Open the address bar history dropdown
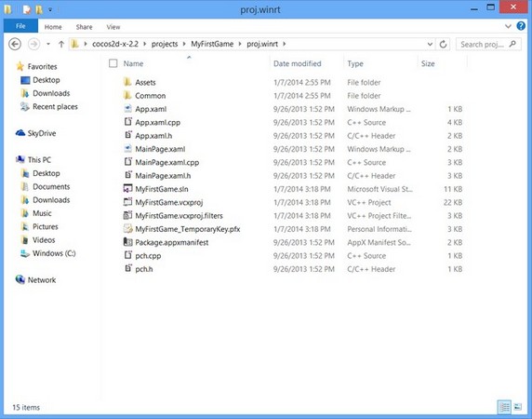 point(430,44)
